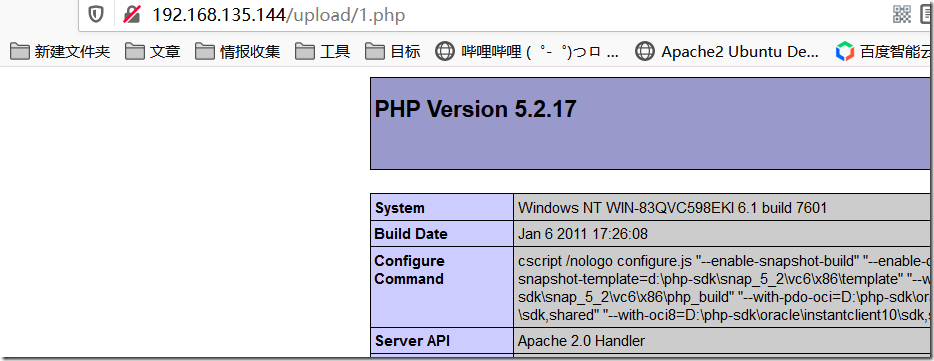
Task: Click the folder icon of 目标
Action: (x=375, y=52)
